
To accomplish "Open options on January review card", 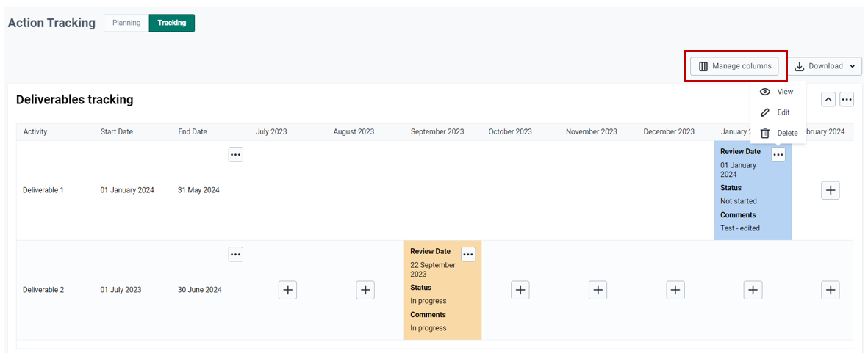I will point(778,155).
